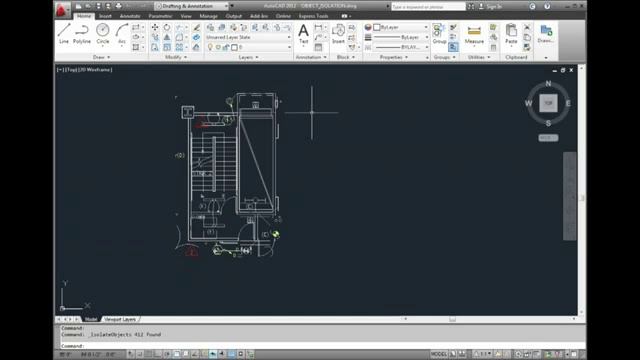
Task: Switch to the Annotate ribbon tab
Action: click(x=130, y=16)
